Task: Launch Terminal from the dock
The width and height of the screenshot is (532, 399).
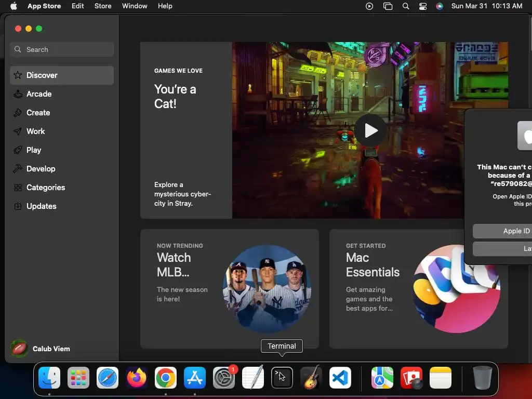Action: [x=282, y=378]
